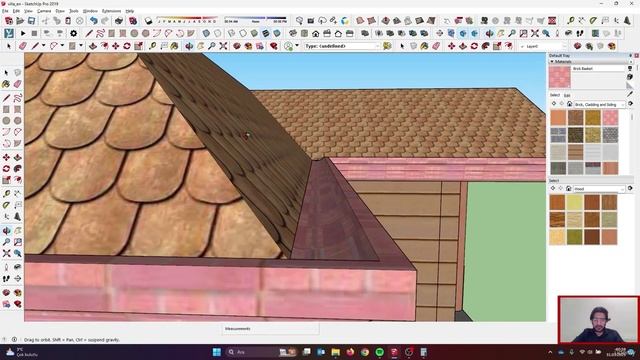Pick the pink Brick Basket swatch in library
This screenshot has height=360, width=640.
(610, 118)
